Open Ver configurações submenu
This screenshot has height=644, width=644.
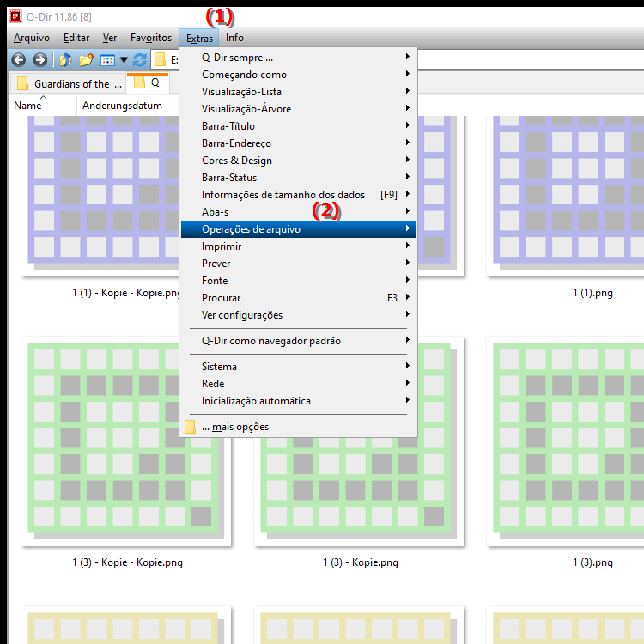click(x=298, y=315)
